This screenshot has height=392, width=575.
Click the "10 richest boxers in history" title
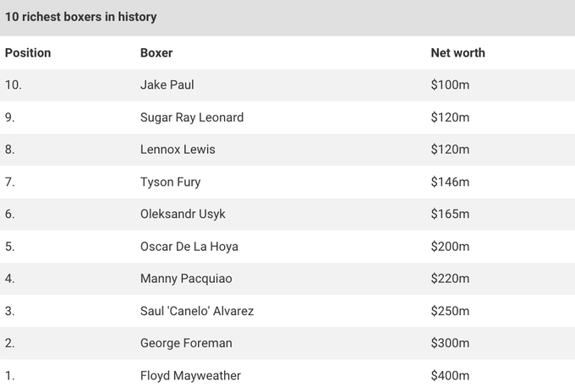click(80, 17)
